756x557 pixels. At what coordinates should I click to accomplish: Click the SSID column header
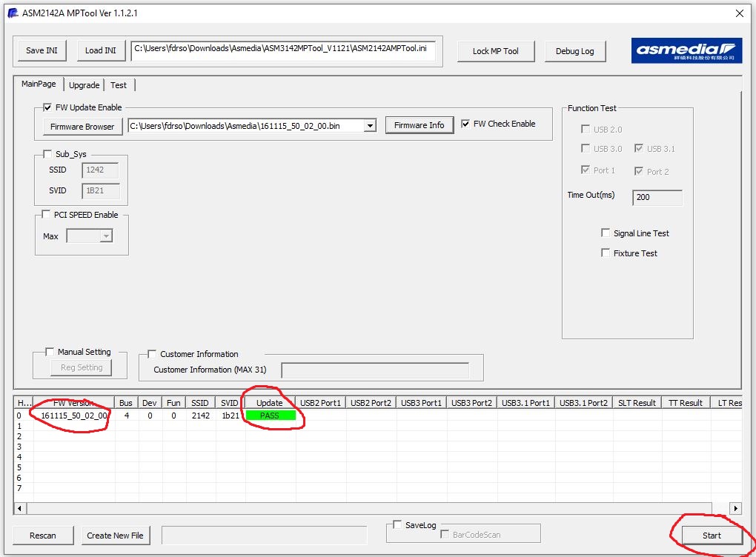tap(200, 403)
